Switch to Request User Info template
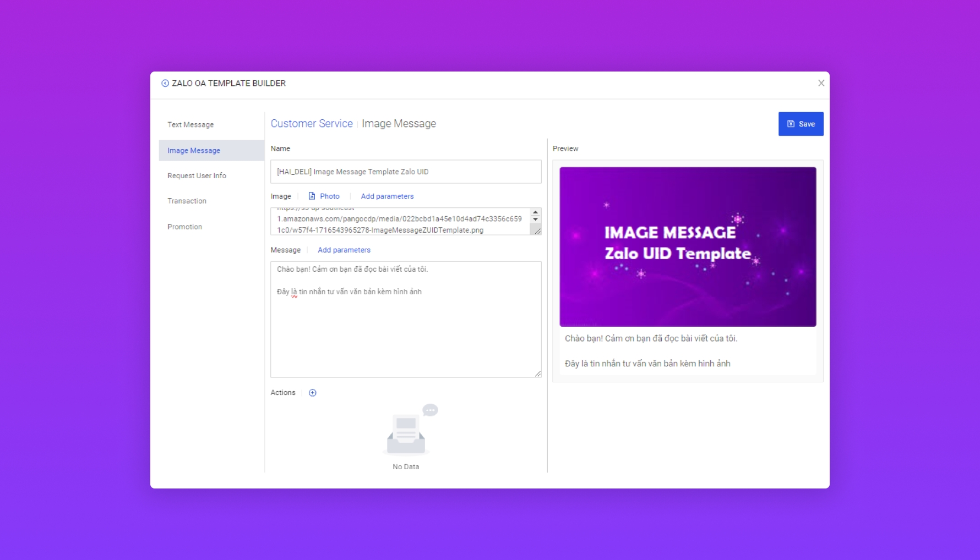Viewport: 980px width, 560px height. tap(197, 176)
